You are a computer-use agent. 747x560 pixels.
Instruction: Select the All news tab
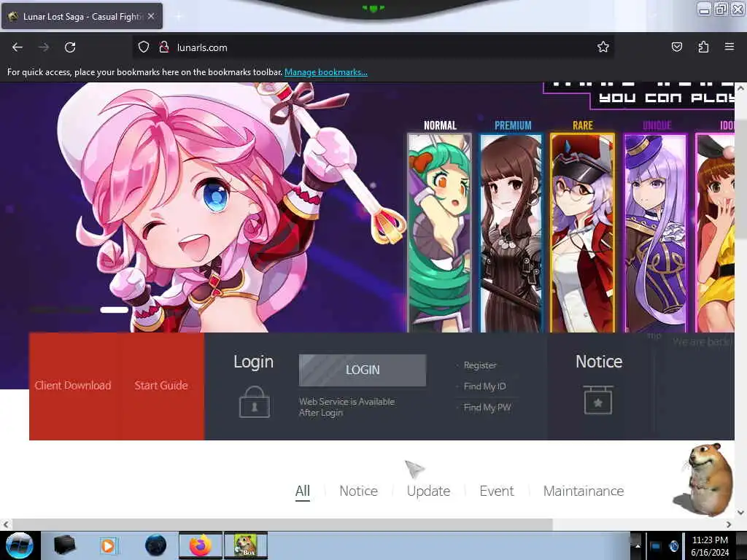pos(303,491)
